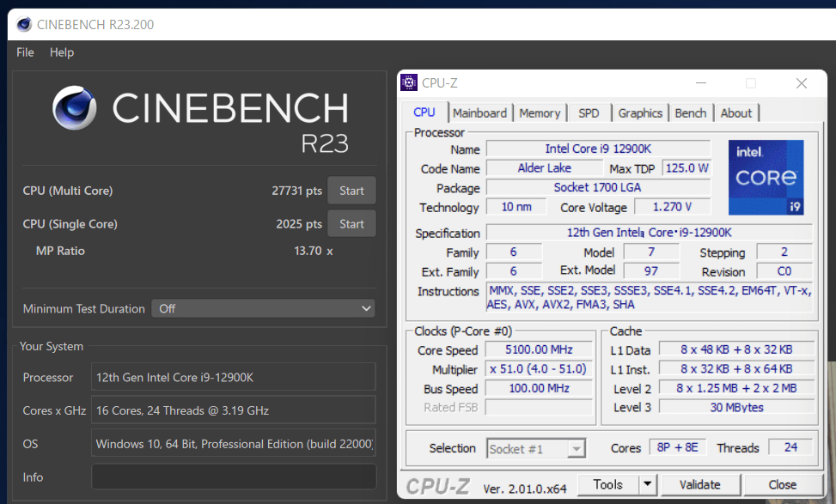The image size is (836, 504).
Task: Click the Bus Speed value 100.00 MHz
Action: (539, 388)
